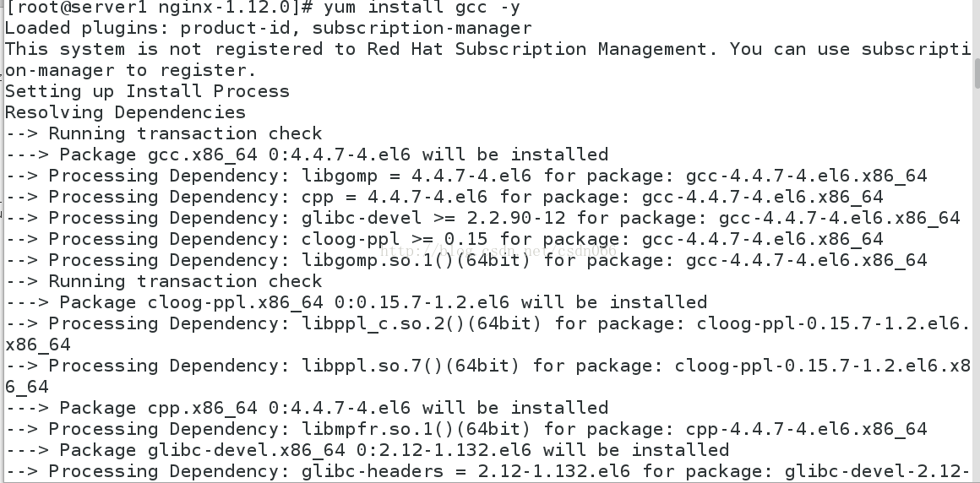The image size is (980, 483).
Task: Click the libmpfr.so.1()(64bit) dependency line
Action: (466, 429)
